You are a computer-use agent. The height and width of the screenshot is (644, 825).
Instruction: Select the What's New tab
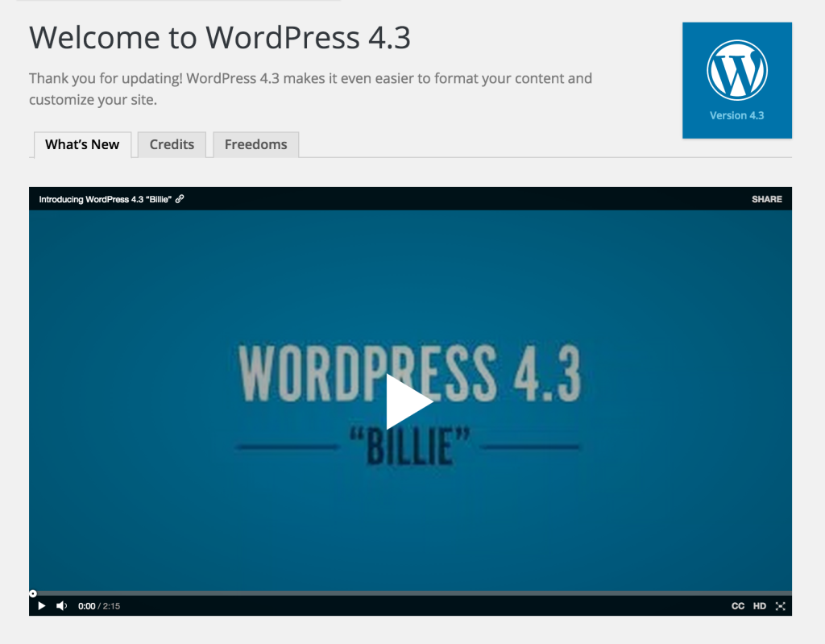(82, 144)
